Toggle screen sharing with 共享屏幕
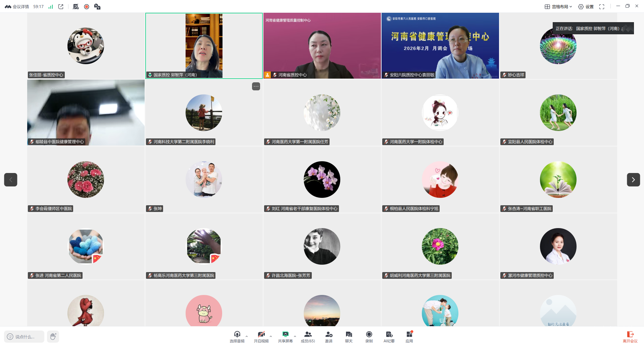Screen dimensions: 644x346 [x=285, y=336]
